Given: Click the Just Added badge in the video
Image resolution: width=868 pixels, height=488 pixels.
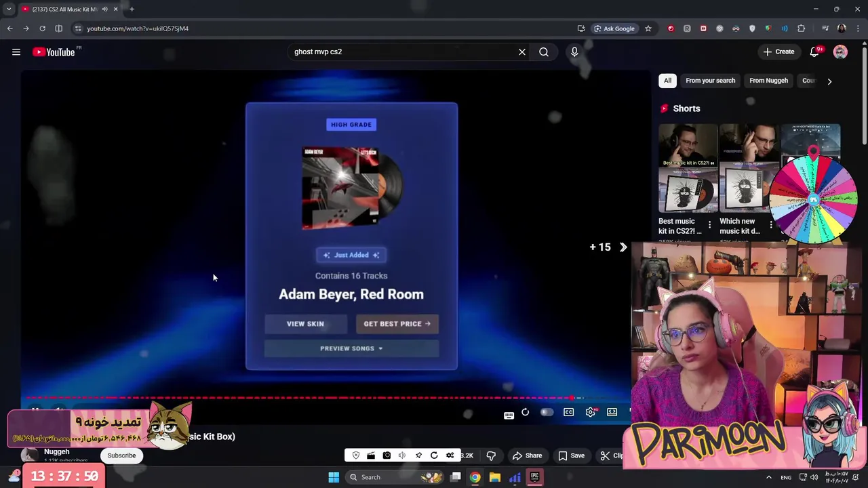Looking at the screenshot, I should click(351, 255).
